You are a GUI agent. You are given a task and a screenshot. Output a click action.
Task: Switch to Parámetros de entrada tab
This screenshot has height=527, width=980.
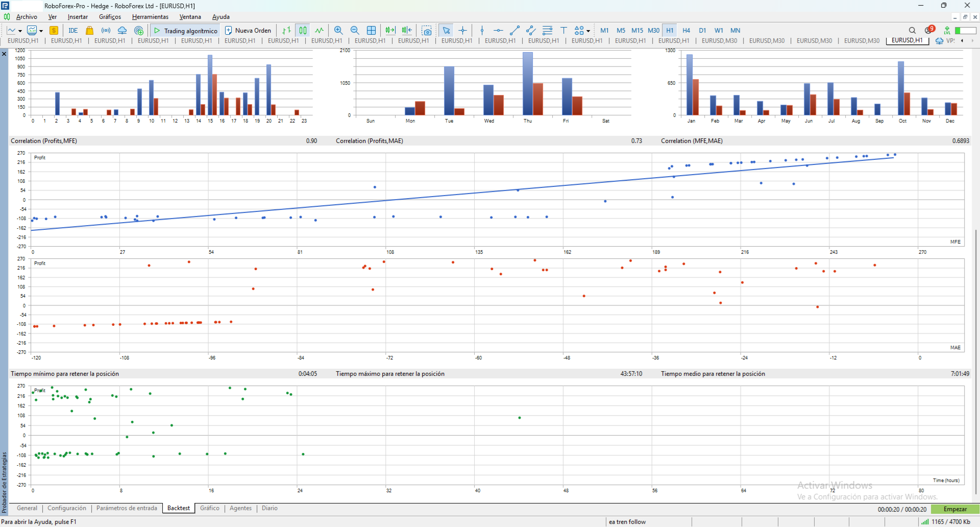pos(127,508)
